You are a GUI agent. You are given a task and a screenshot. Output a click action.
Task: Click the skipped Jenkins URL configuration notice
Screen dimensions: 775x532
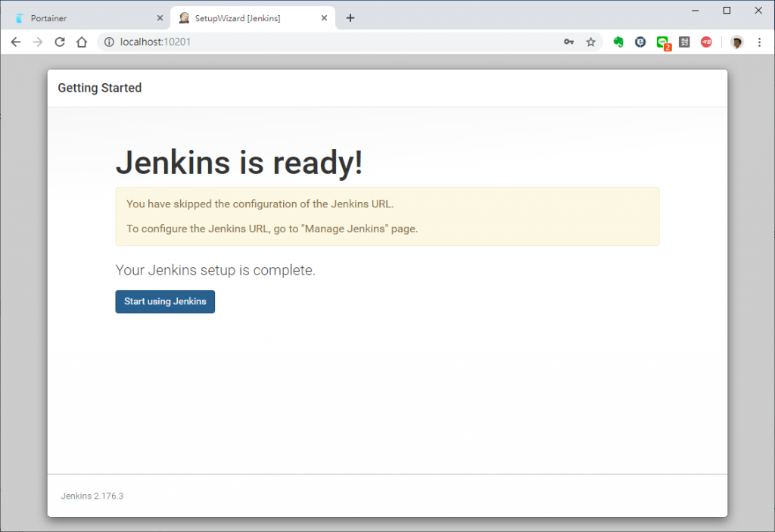coord(260,204)
